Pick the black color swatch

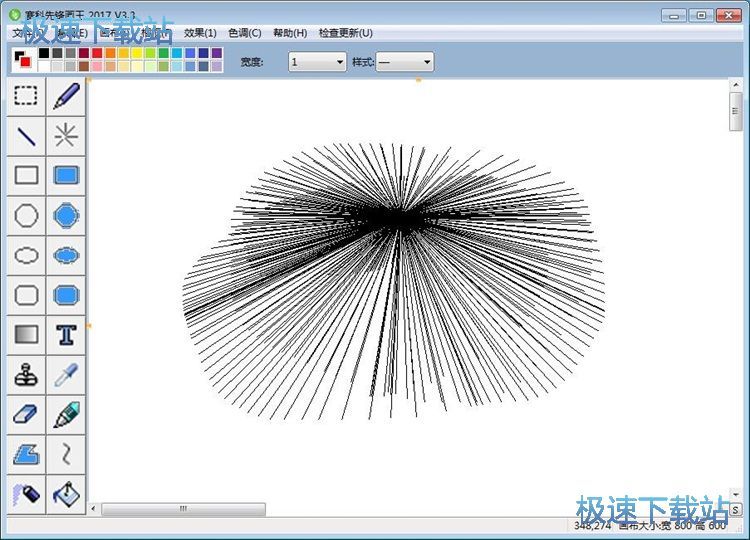click(44, 53)
